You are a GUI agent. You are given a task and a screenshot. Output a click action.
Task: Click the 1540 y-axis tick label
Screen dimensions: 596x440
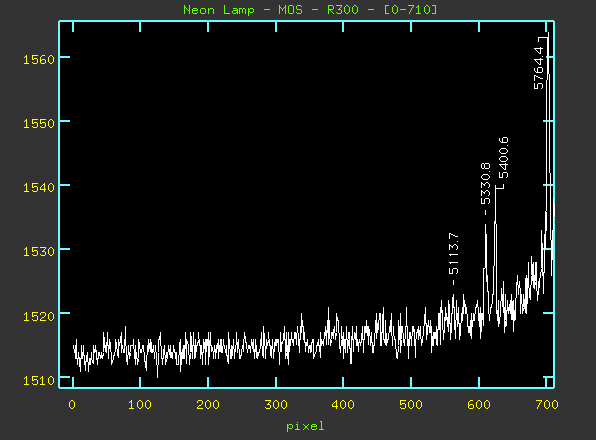(39, 187)
